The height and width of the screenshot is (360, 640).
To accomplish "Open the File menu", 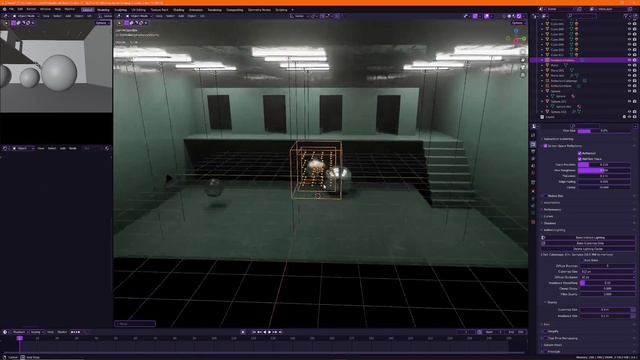I will pos(11,9).
